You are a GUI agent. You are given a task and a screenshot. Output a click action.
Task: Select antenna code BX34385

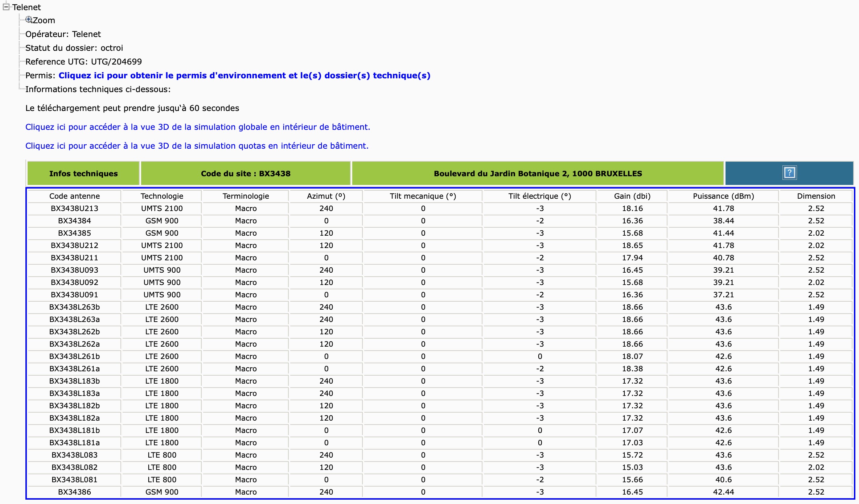(74, 233)
